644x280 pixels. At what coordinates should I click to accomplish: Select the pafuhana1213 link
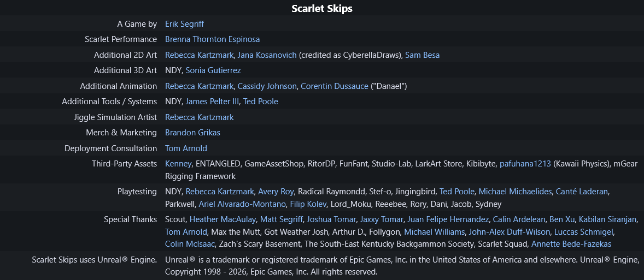pos(525,164)
